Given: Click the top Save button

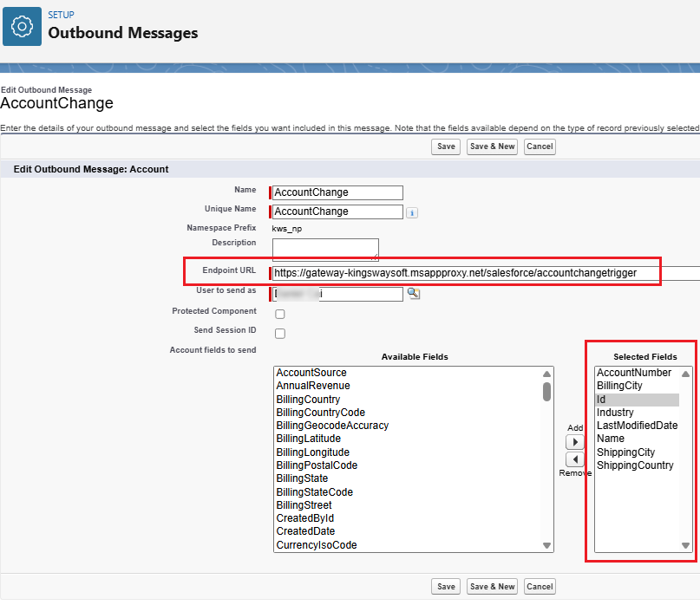Looking at the screenshot, I should coord(446,146).
